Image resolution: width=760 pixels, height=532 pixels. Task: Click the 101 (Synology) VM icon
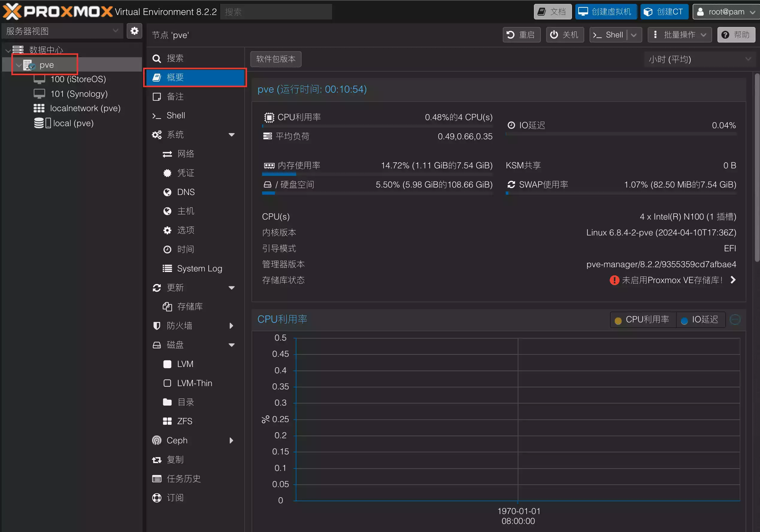coord(40,94)
